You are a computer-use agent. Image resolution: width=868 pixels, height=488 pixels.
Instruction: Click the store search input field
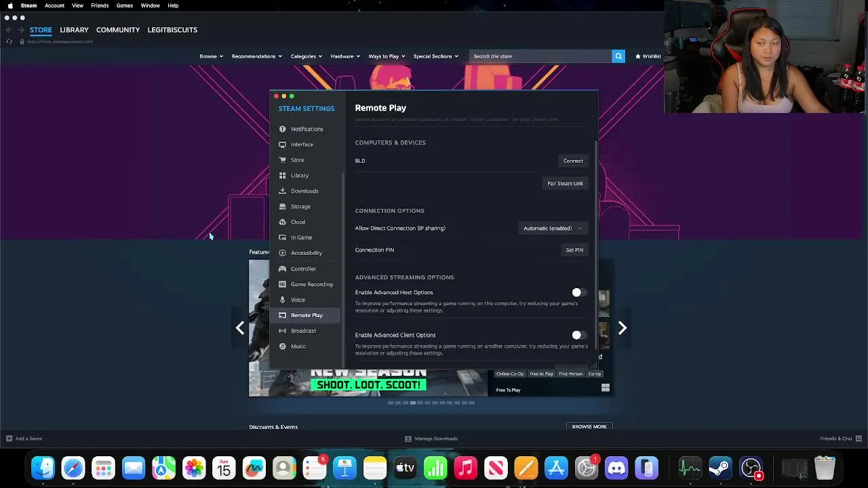tap(540, 56)
